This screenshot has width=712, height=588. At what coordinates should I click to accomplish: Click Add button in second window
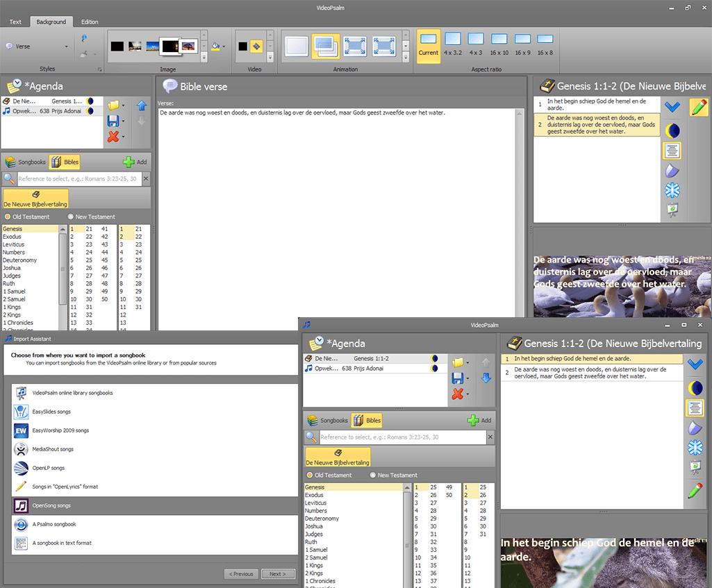tap(479, 421)
